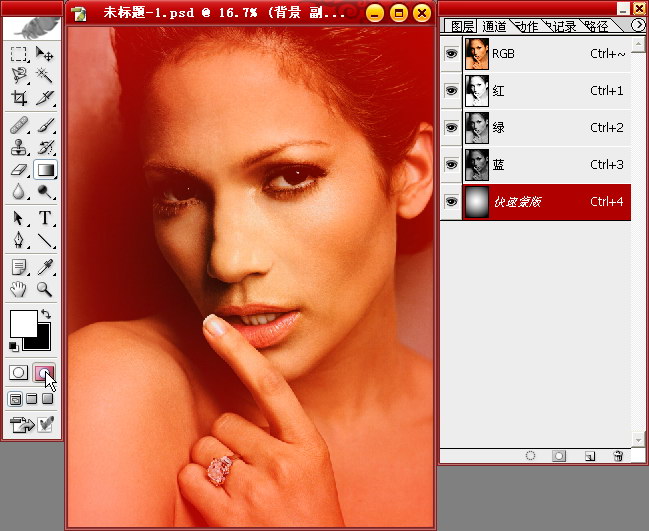Select the Move tool
The height and width of the screenshot is (531, 649).
(x=44, y=54)
